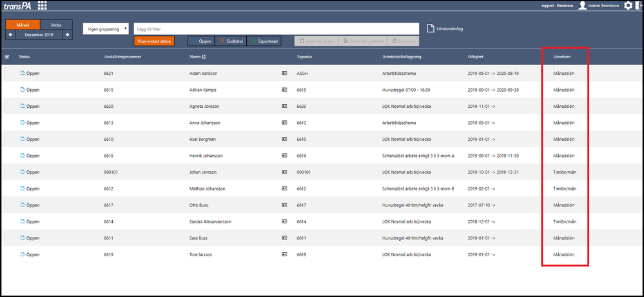This screenshot has height=297, width=644.
Task: Open ID card icon for Sandra Alexandersson
Action: coord(284,221)
